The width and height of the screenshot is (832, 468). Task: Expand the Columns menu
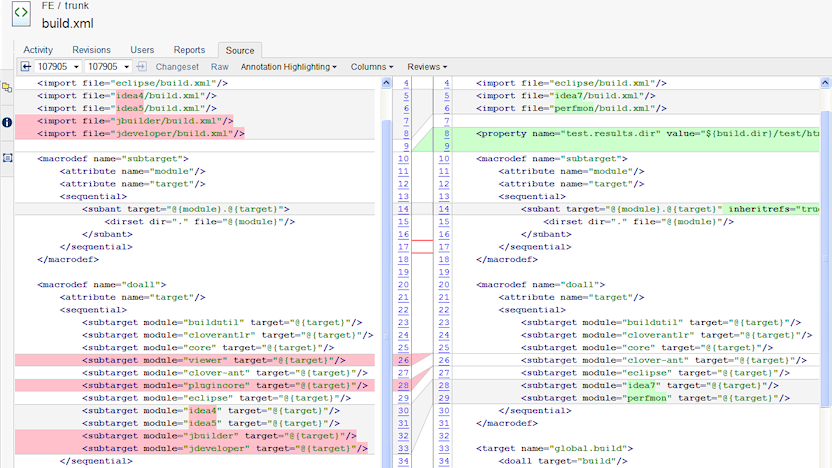tap(372, 67)
